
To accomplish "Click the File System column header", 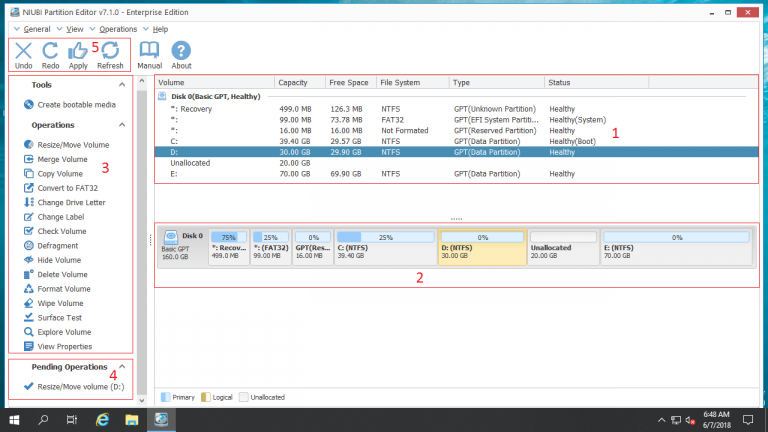I will pos(412,82).
